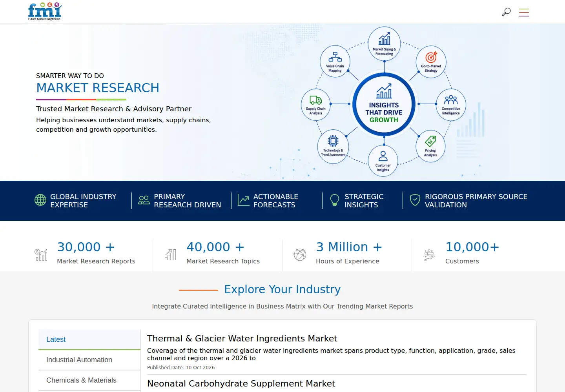Click the Supply Chain Analysis icon

click(315, 104)
